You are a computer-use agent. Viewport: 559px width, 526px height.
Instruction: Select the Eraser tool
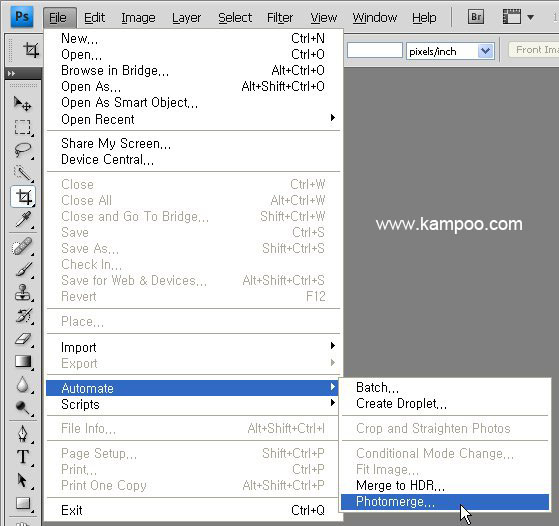click(x=23, y=339)
